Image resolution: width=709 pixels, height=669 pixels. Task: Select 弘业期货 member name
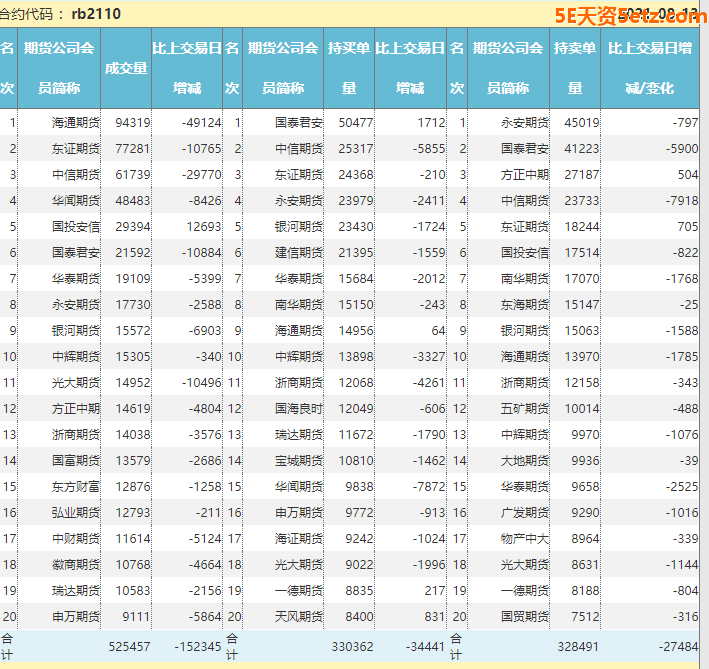pos(76,513)
